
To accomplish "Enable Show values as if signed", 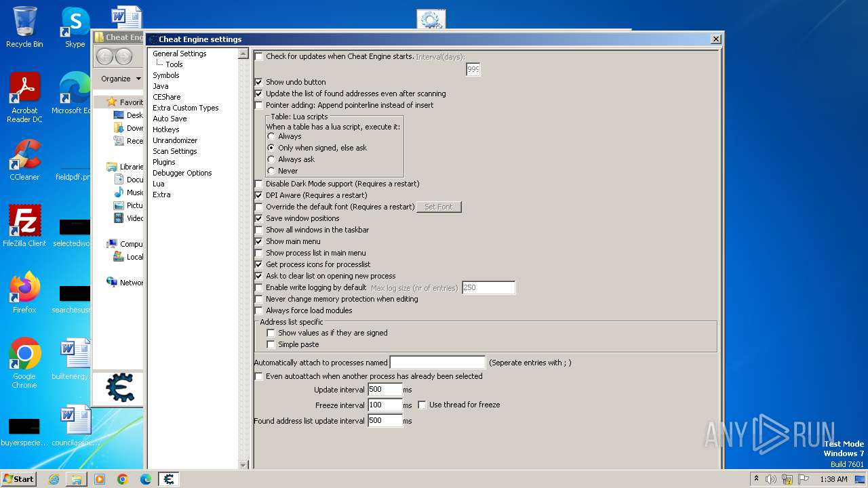I will tap(271, 333).
